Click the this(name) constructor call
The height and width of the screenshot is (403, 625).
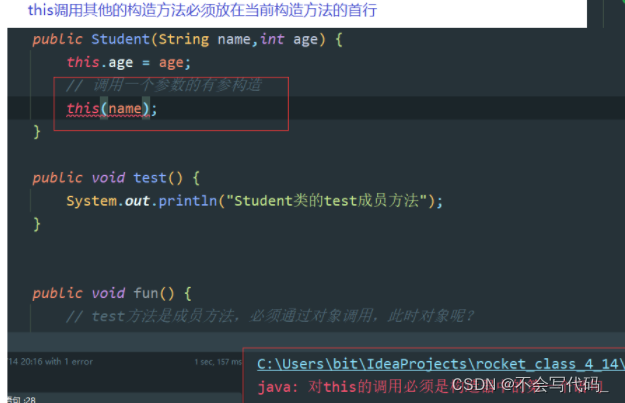tap(112, 109)
